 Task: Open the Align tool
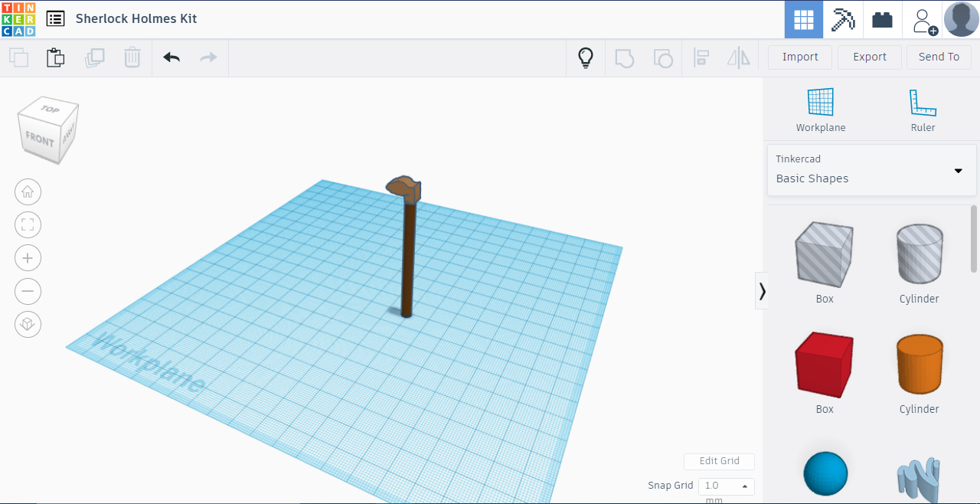701,57
